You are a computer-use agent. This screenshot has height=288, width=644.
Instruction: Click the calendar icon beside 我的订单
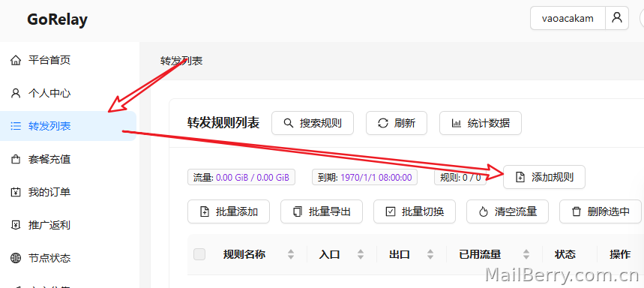click(16, 192)
